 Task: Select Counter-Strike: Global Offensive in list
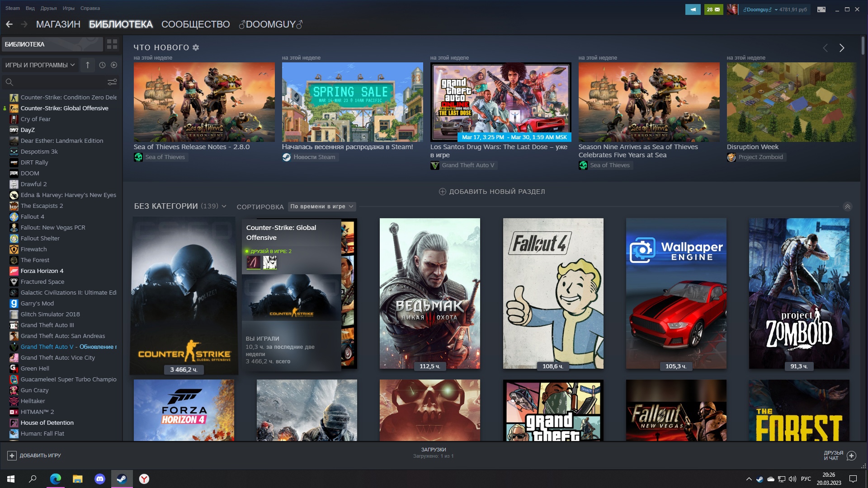tap(64, 108)
